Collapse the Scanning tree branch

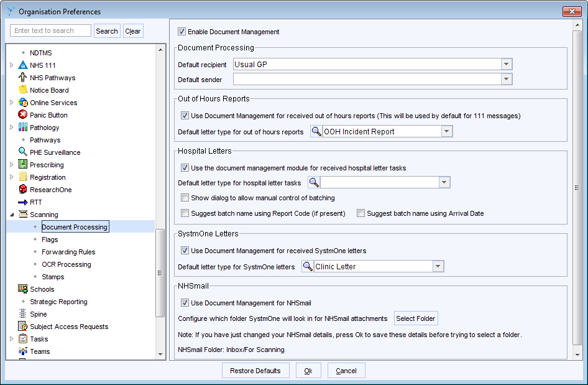(x=11, y=215)
